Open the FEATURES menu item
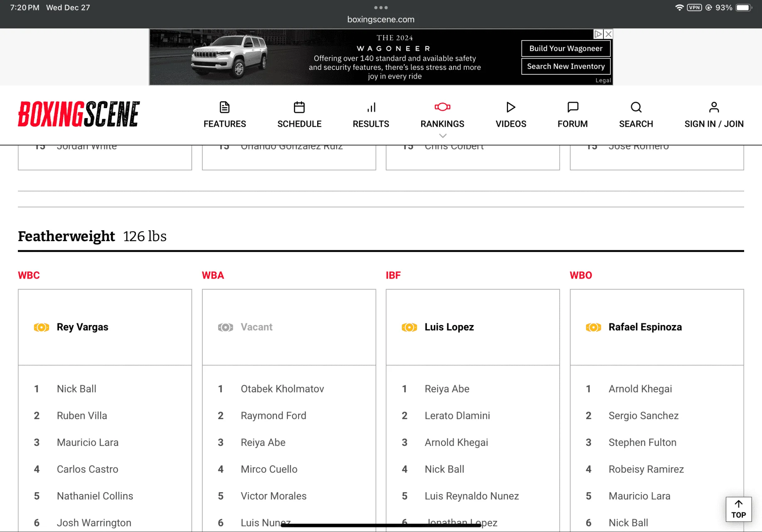Viewport: 762px width, 532px height. click(x=224, y=124)
